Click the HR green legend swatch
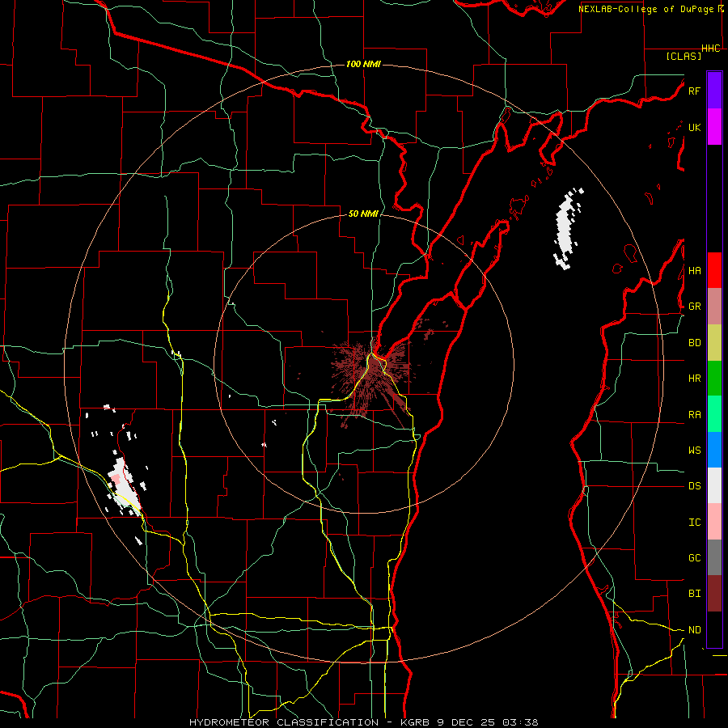The width and height of the screenshot is (728, 728). point(714,379)
